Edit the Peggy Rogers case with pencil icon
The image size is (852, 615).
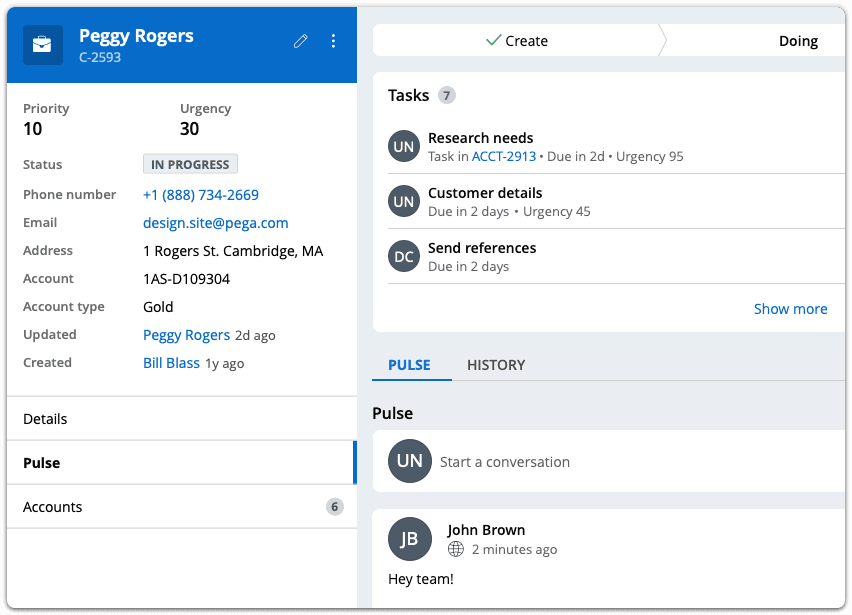tap(300, 41)
